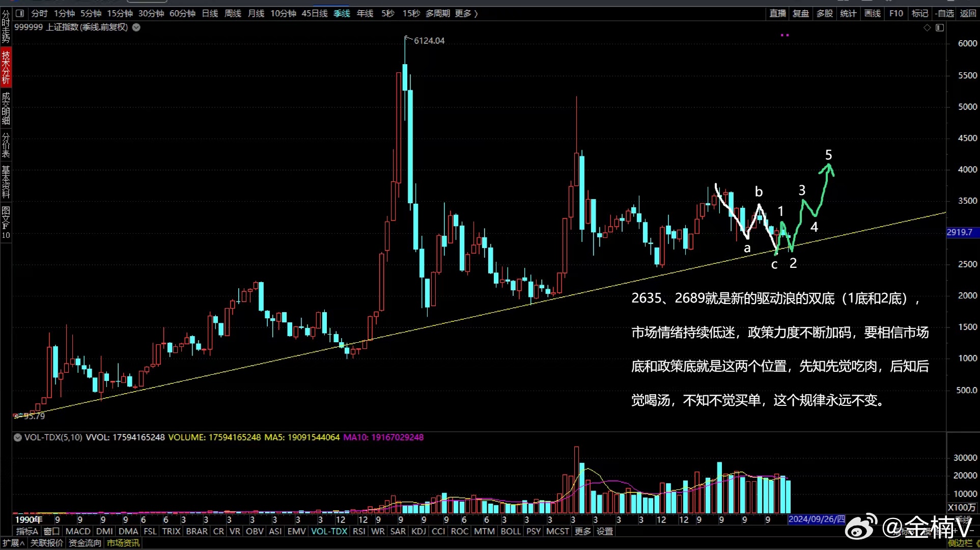Select the DMI indicator
This screenshot has width=980, height=550.
point(104,531)
